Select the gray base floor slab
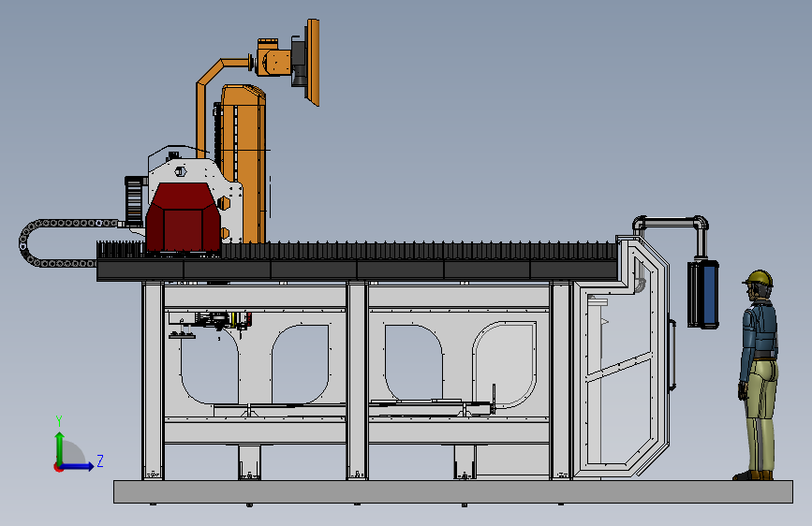 point(453,491)
